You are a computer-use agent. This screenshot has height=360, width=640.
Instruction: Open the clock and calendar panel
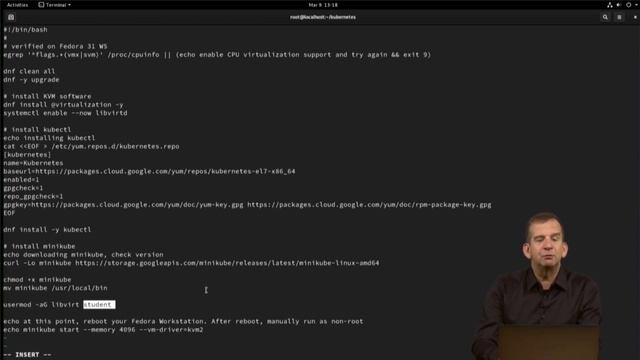pyautogui.click(x=323, y=5)
